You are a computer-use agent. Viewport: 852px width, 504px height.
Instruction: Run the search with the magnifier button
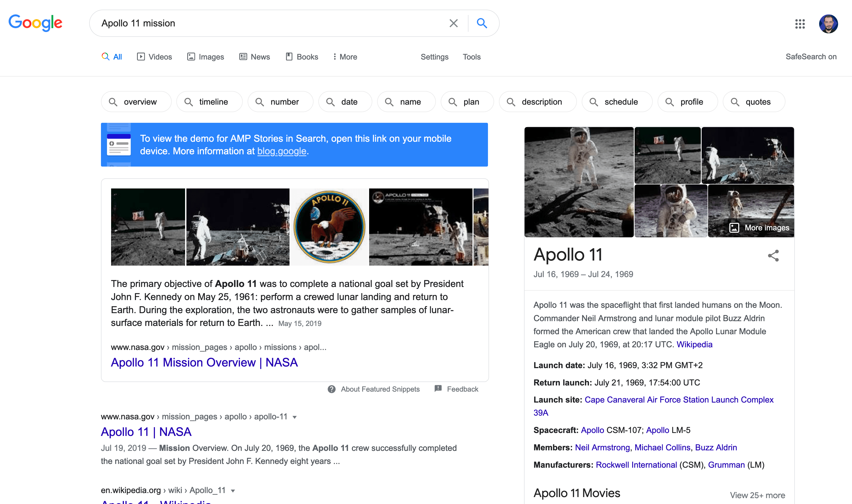click(x=482, y=23)
